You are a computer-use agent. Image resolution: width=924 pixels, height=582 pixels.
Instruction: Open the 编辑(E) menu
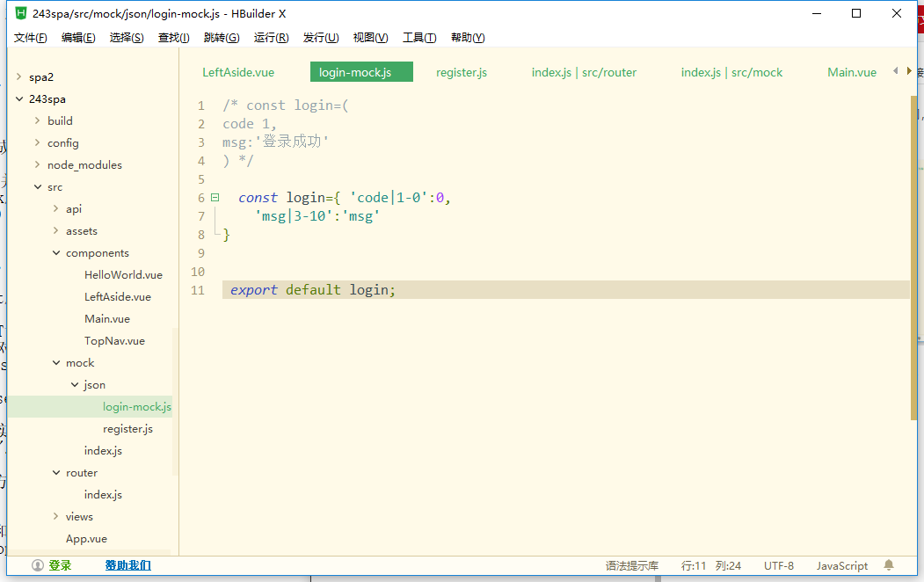(x=78, y=38)
